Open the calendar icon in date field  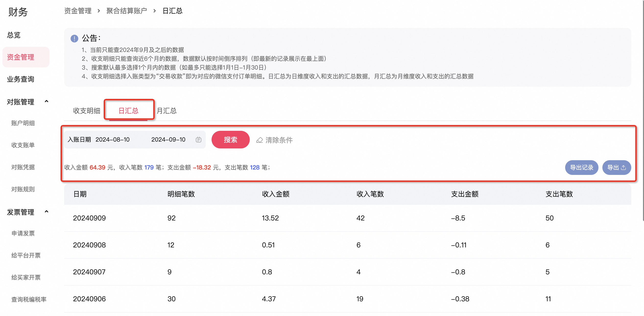[199, 139]
